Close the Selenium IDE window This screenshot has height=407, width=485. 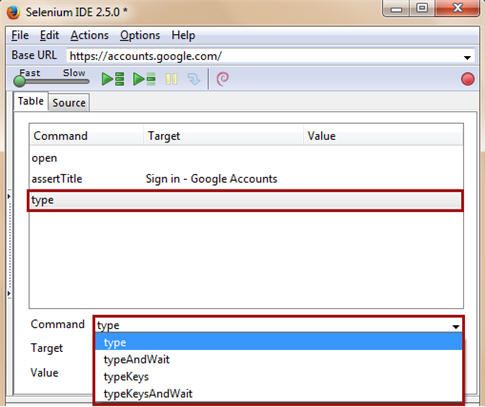click(457, 9)
